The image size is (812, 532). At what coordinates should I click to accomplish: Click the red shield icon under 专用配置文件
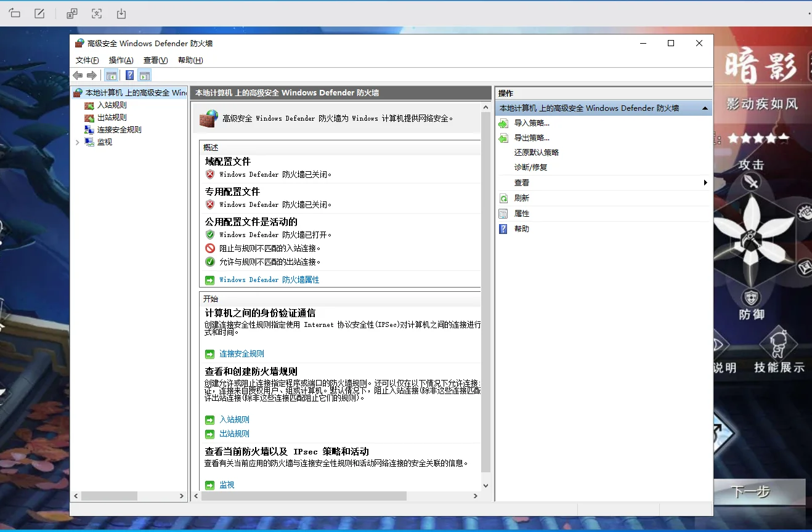coord(210,204)
